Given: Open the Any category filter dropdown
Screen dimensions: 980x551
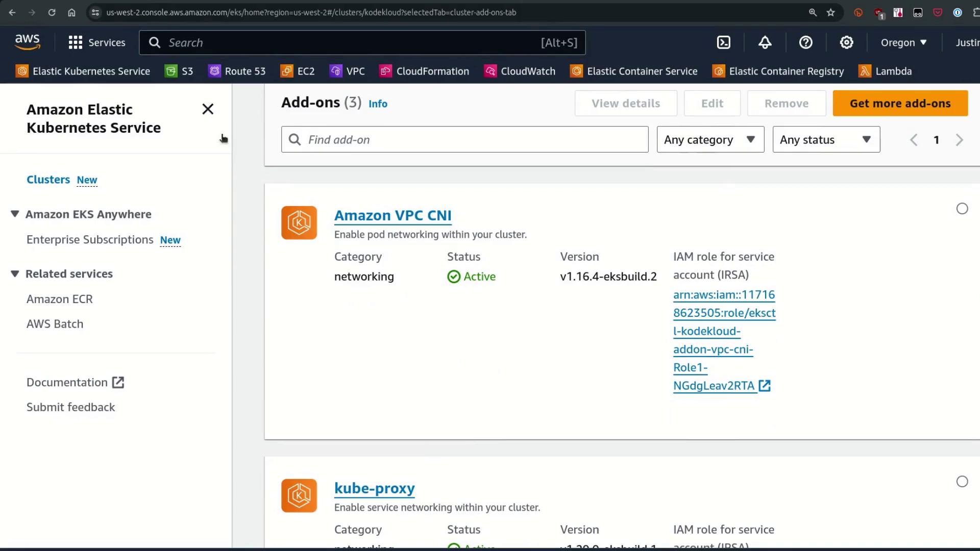Looking at the screenshot, I should click(x=710, y=140).
